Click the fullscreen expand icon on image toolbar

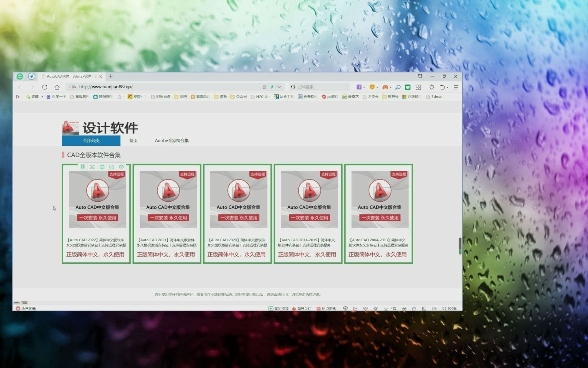click(92, 167)
